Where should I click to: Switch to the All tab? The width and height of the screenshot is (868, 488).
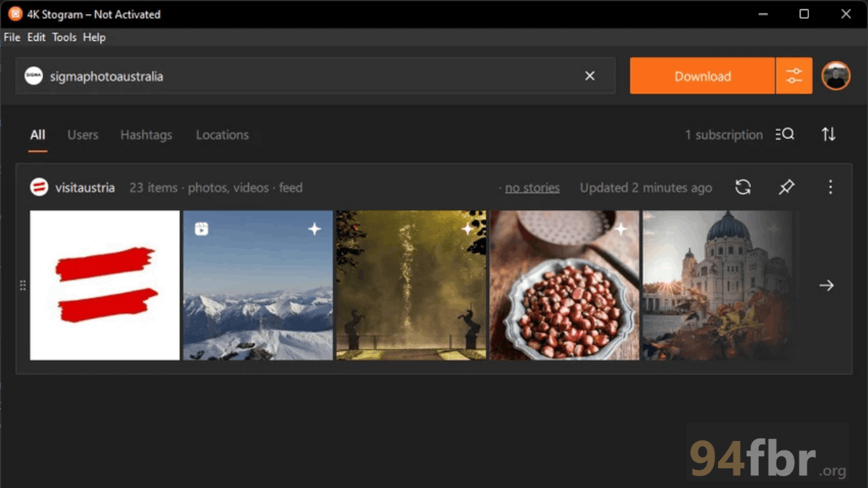[37, 135]
